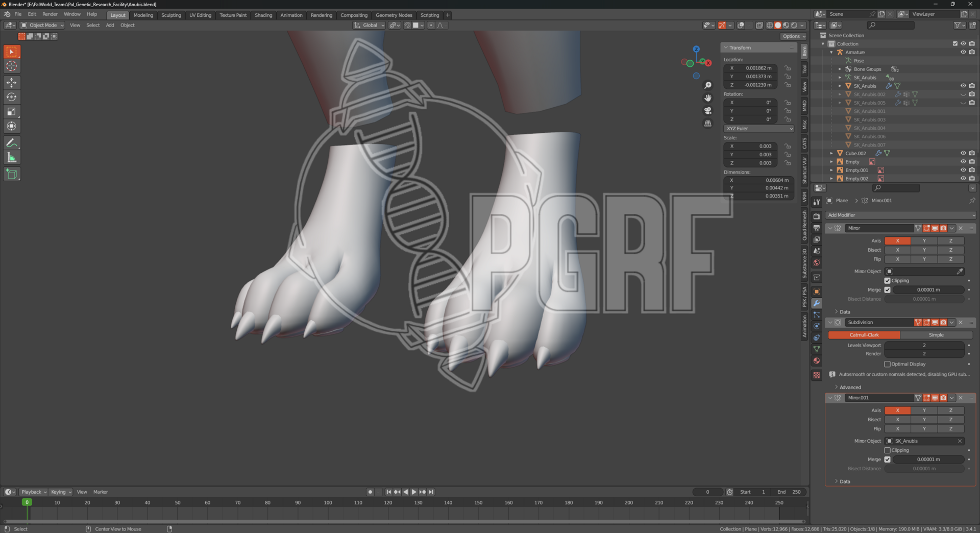Click the Mirror Object eyedropper icon
This screenshot has width=980, height=533.
960,271
